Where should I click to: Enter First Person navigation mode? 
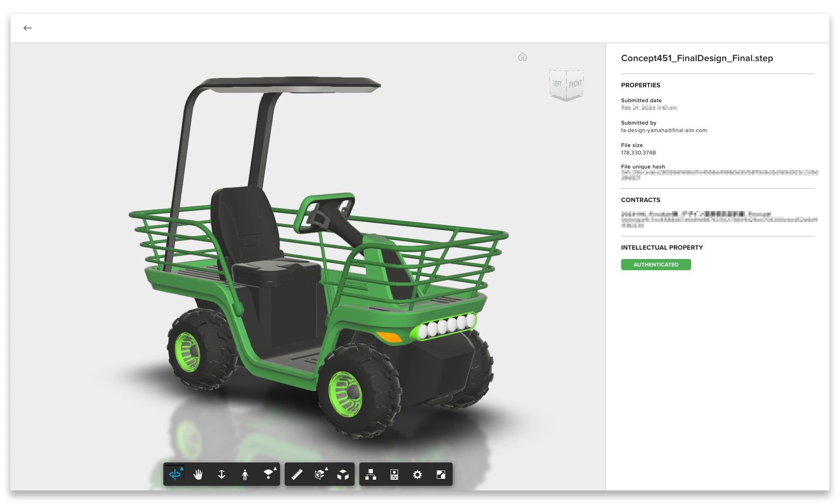pos(245,475)
